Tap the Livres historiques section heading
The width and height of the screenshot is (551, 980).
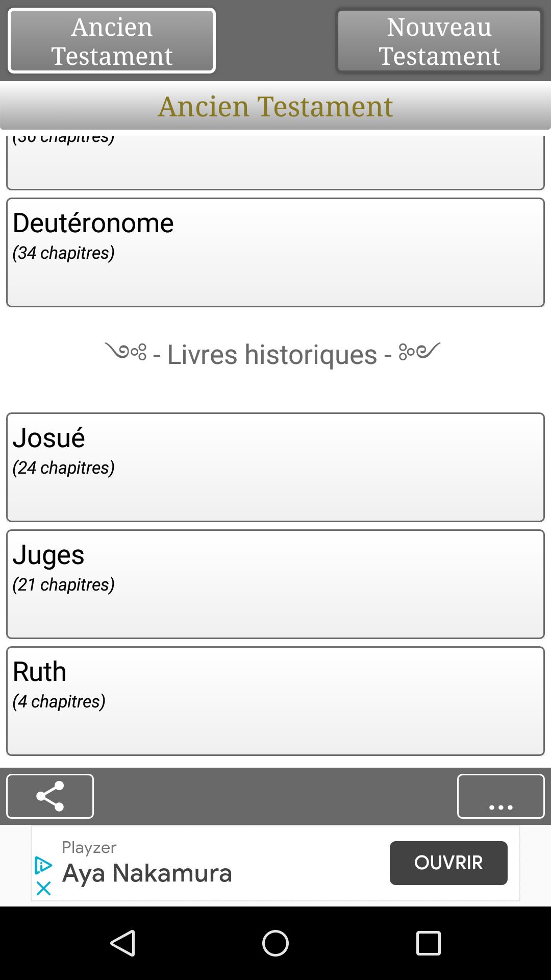coord(272,354)
